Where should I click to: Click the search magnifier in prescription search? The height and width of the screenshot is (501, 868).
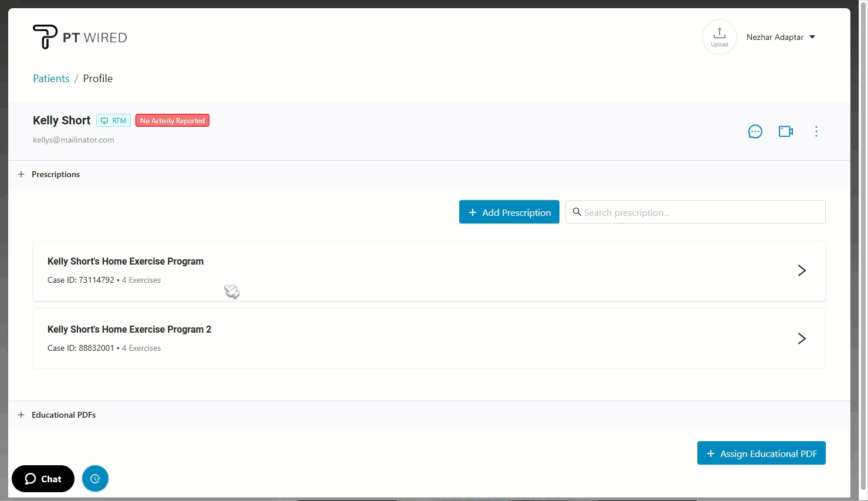tap(577, 212)
